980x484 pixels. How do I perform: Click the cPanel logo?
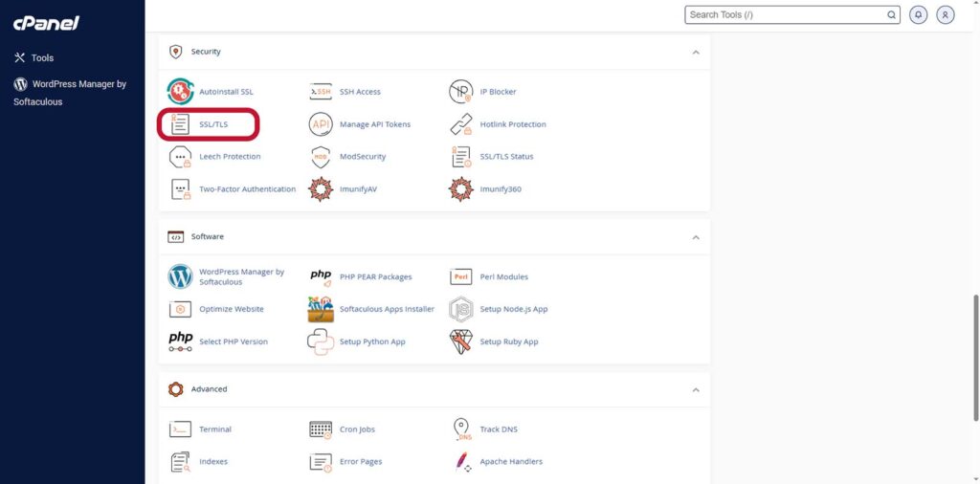tap(46, 24)
